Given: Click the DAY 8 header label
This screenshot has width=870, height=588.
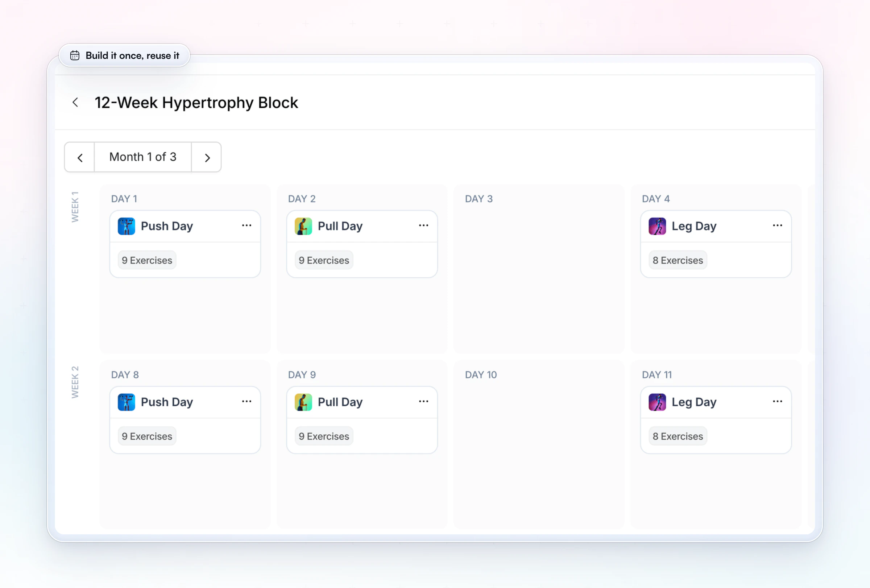Looking at the screenshot, I should 125,374.
